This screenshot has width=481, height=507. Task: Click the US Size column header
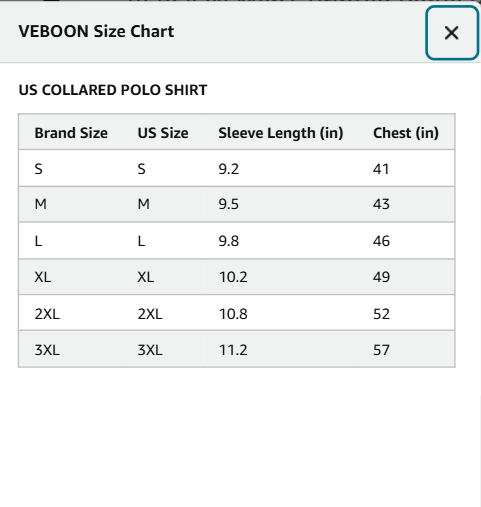click(163, 133)
